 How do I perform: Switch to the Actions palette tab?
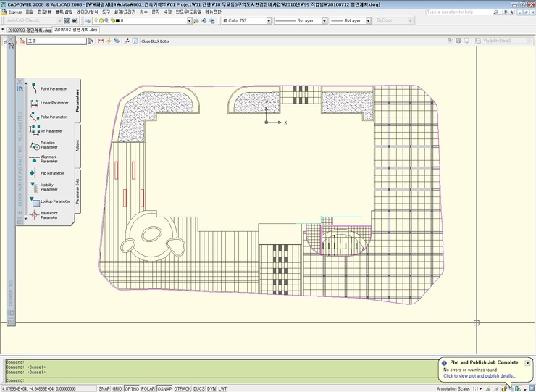(x=78, y=146)
